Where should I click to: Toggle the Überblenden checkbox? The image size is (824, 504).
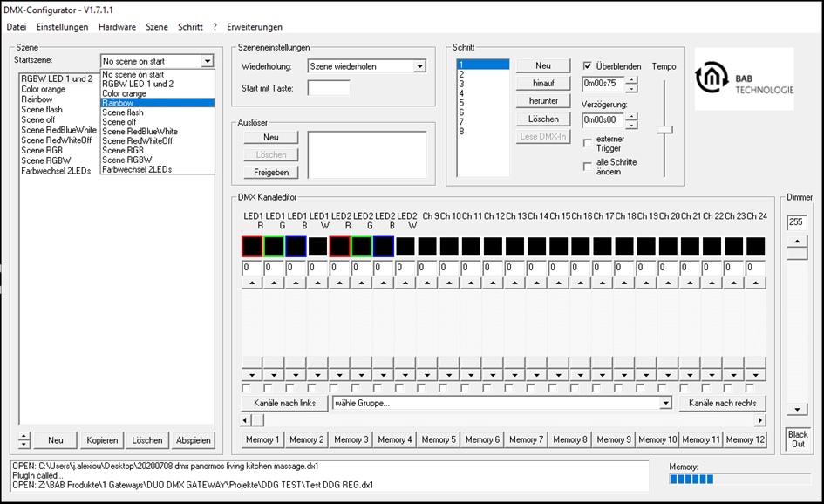click(x=588, y=66)
